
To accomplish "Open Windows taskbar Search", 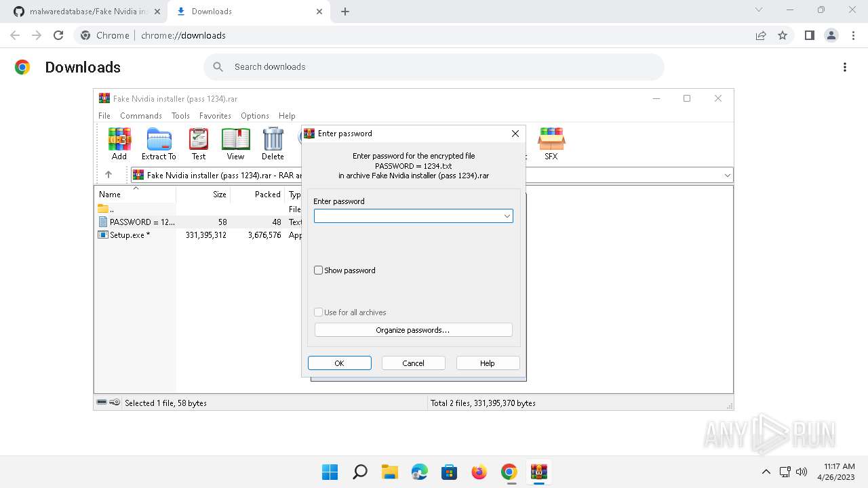I will tap(360, 472).
